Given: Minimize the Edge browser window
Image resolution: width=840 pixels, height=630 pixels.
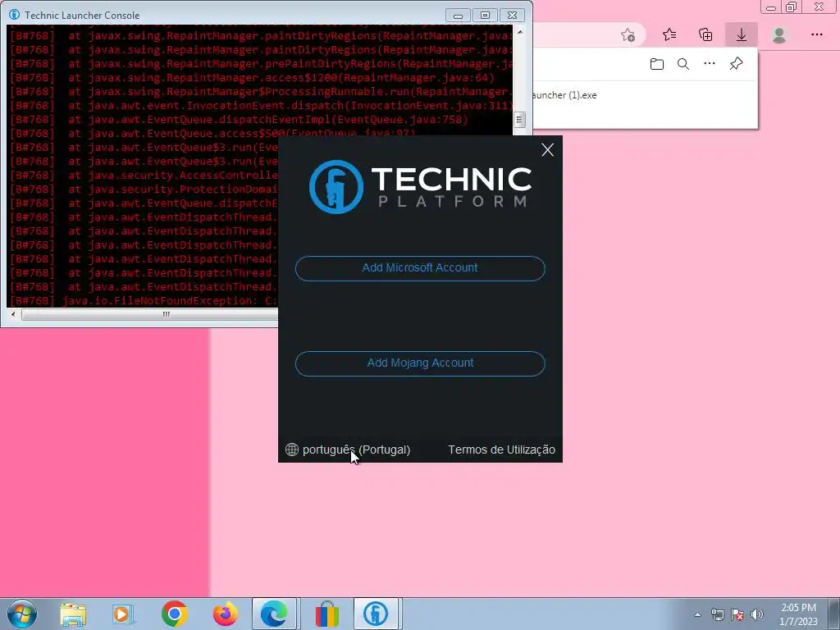Looking at the screenshot, I should (771, 7).
